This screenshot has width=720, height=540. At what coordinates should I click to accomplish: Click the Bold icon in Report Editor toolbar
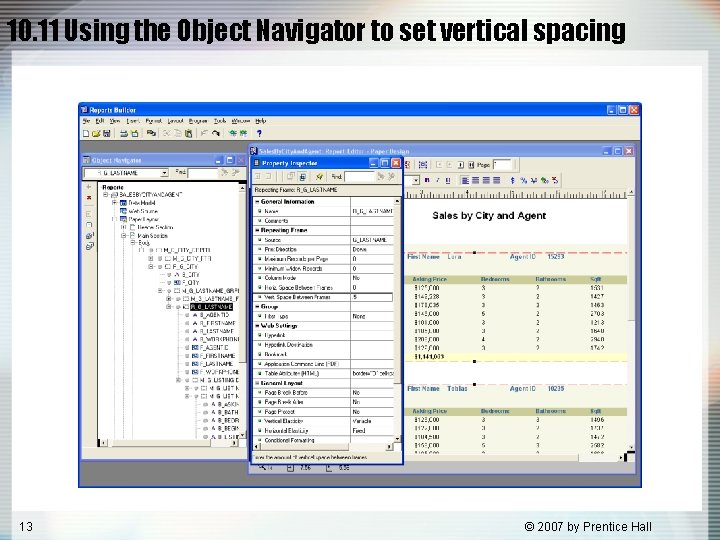pos(427,180)
